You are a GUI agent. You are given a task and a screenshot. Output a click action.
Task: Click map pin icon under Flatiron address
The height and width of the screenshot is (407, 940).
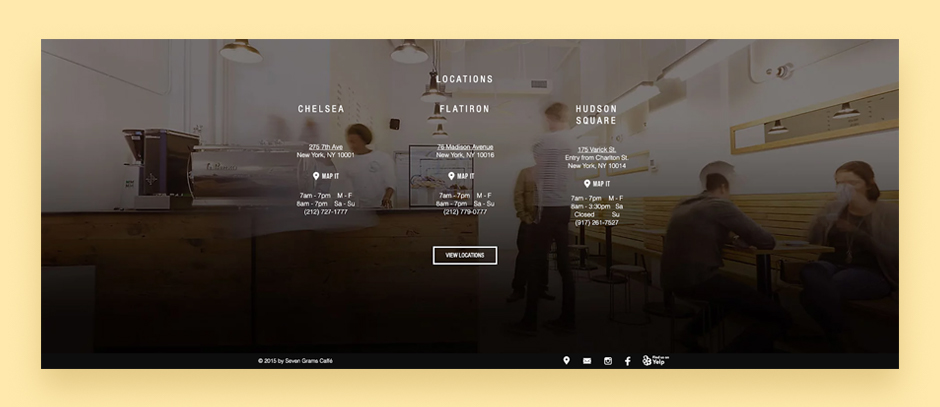pyautogui.click(x=452, y=176)
